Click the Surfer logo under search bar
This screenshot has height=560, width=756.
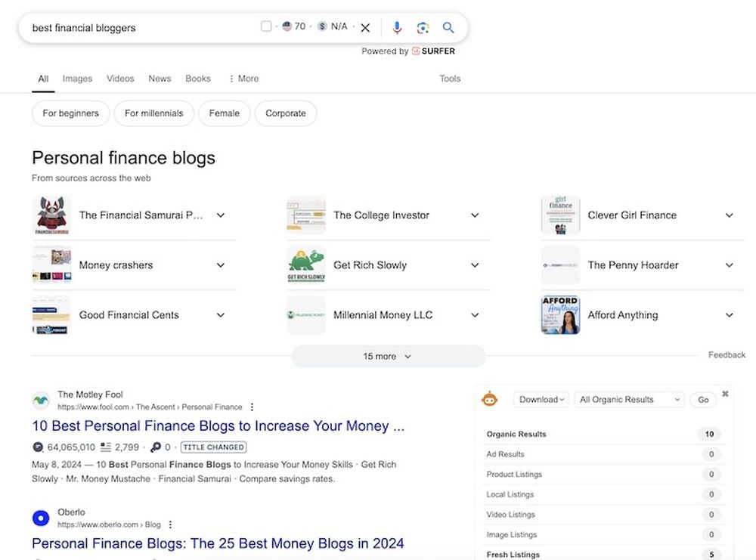[433, 51]
